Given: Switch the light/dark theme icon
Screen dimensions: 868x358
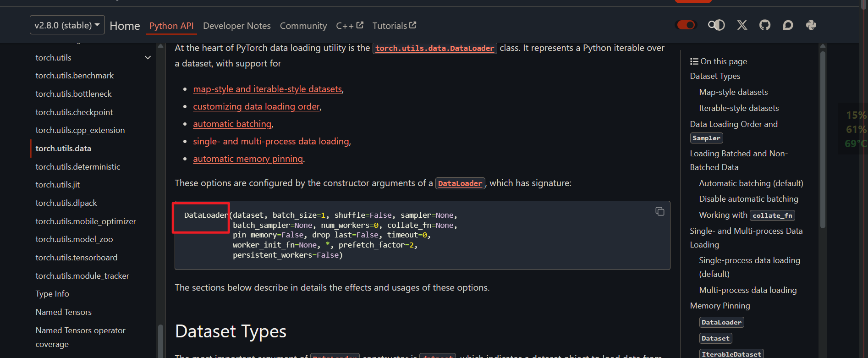Looking at the screenshot, I should tap(716, 25).
